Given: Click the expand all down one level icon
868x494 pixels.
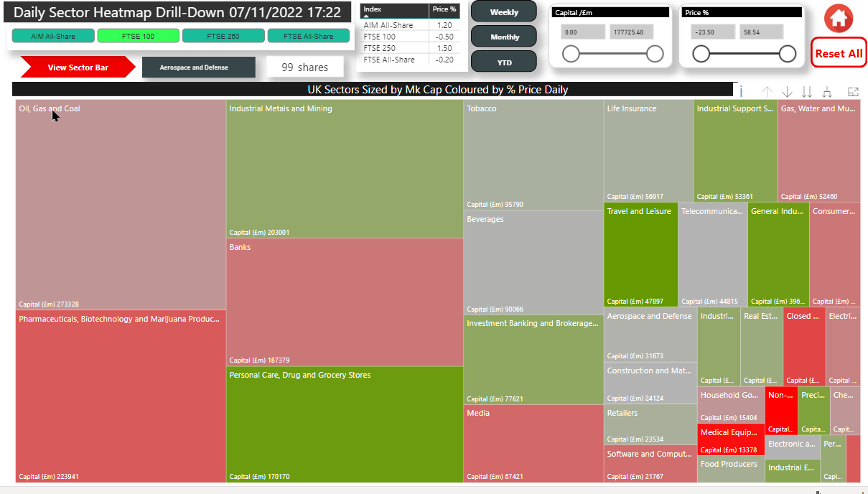Looking at the screenshot, I should point(827,92).
